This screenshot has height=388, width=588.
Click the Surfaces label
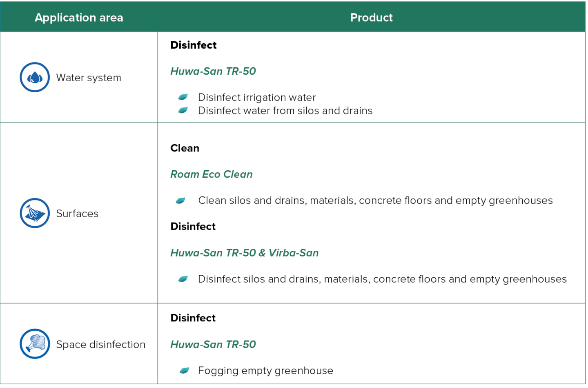click(77, 214)
